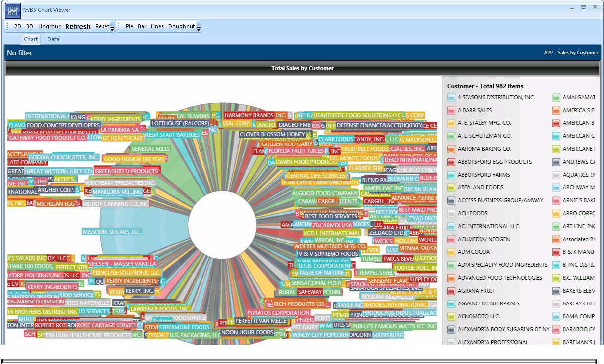Select XCELL INTERNATIONAL chart label

point(332,233)
